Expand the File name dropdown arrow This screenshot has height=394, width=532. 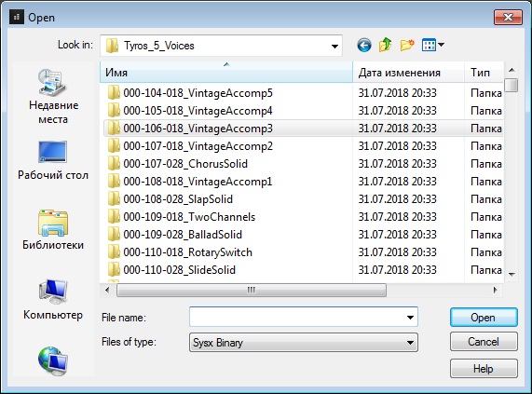coord(410,318)
